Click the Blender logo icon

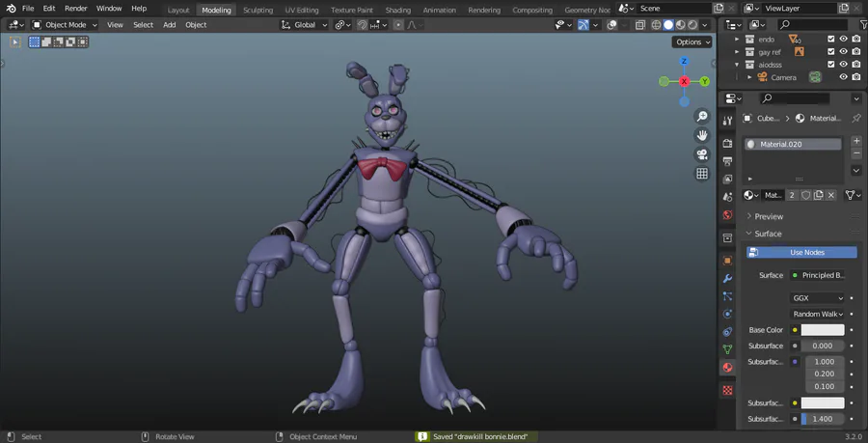pos(11,9)
